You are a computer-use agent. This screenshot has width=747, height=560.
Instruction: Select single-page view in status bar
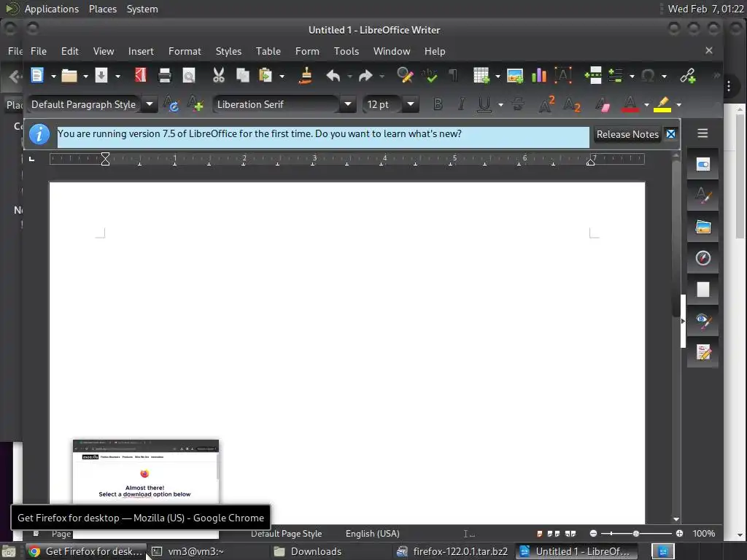(540, 534)
